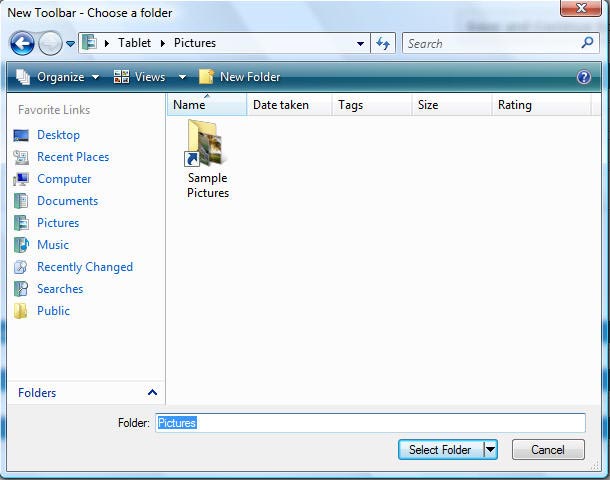Open the address bar history dropdown
Image resolution: width=610 pixels, height=480 pixels.
(360, 44)
